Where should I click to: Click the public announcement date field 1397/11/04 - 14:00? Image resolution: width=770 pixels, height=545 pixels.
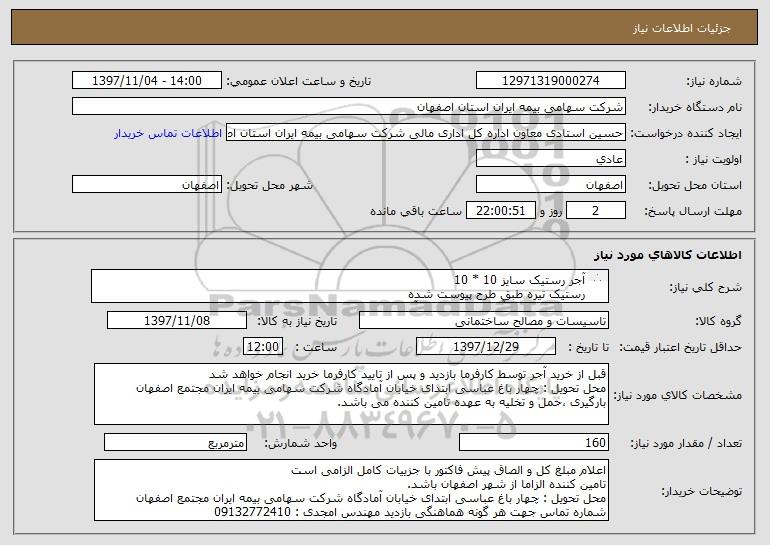(147, 81)
